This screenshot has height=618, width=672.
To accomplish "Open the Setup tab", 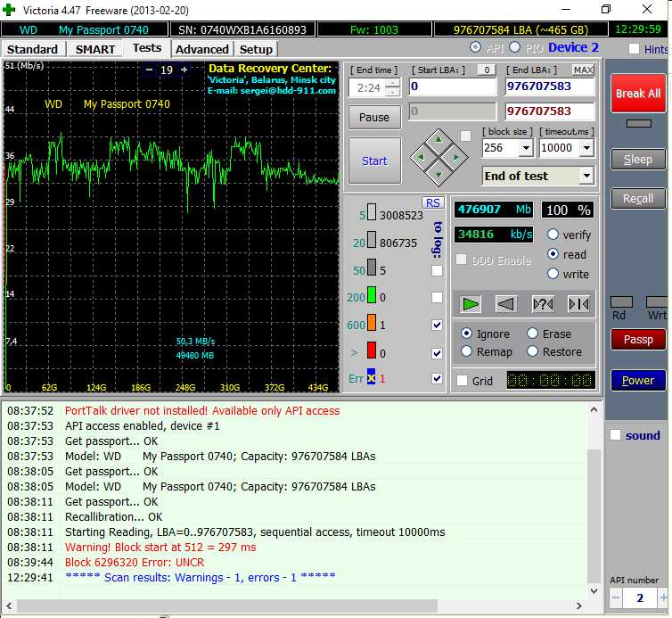I will [256, 49].
